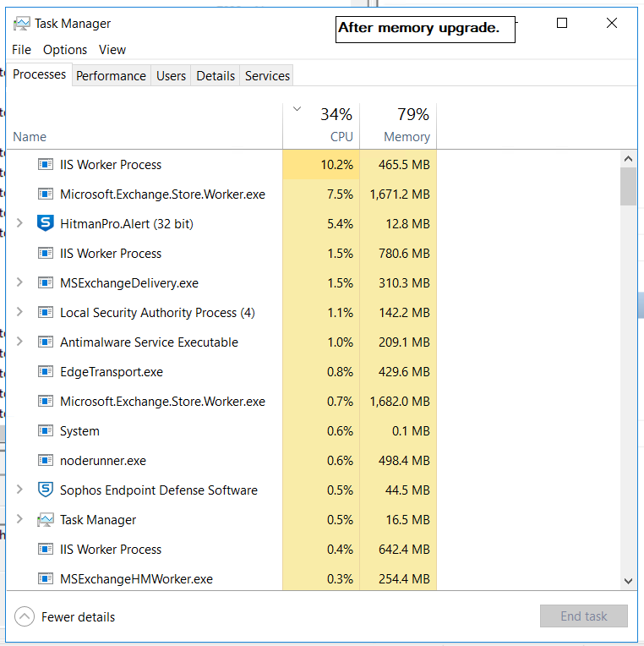
Task: Sort by the CPU column header
Action: pos(321,126)
